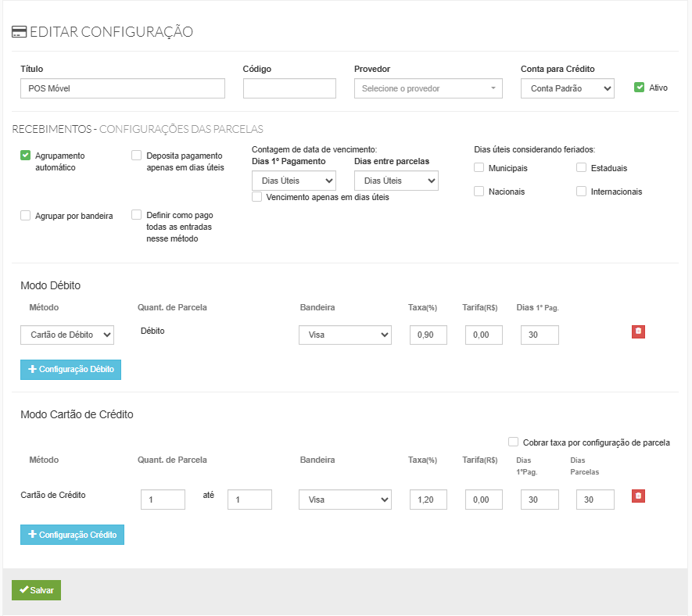Add new Configuração Débito
The height and width of the screenshot is (616, 692).
pos(70,369)
